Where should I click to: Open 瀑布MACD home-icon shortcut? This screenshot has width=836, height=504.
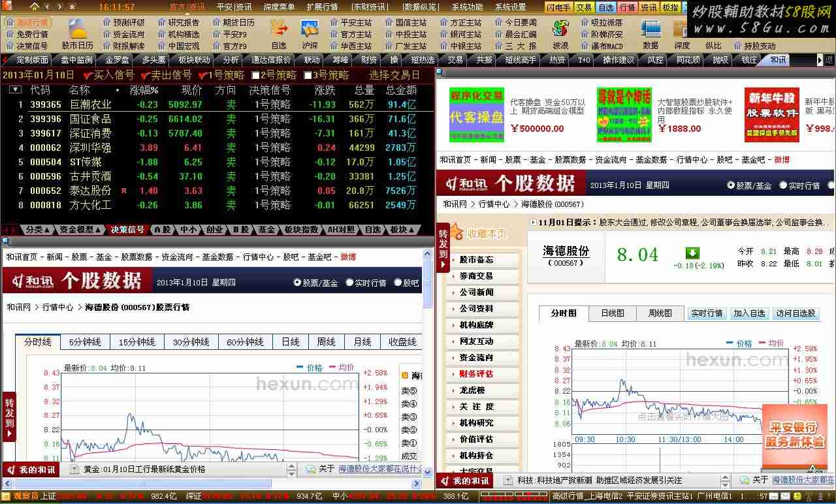[602, 46]
